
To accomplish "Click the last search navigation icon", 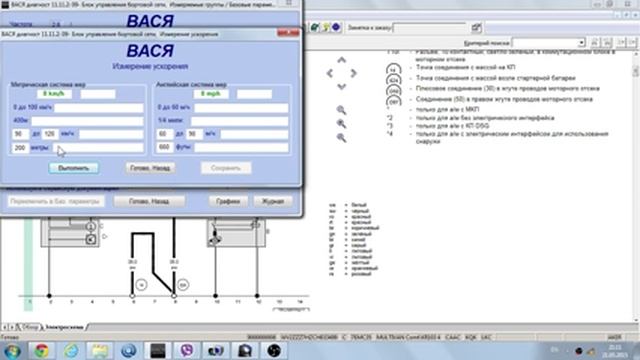I will (632, 42).
